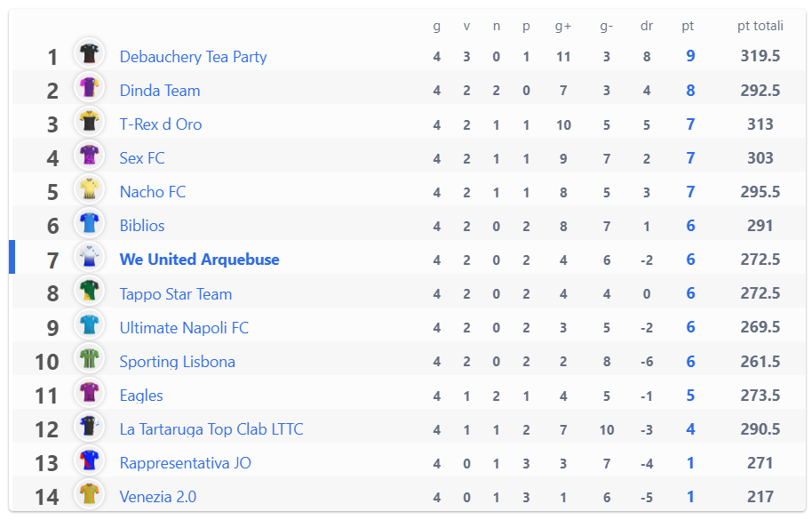Click the Debauchery Tea Party black jersey icon
Viewport: 812px width, 520px height.
[x=89, y=53]
